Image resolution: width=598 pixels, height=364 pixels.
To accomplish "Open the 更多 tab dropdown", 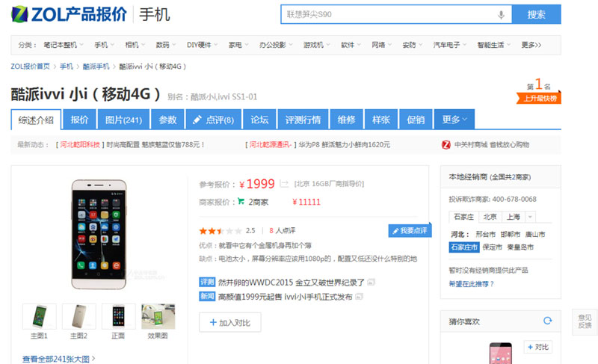I will pyautogui.click(x=454, y=120).
